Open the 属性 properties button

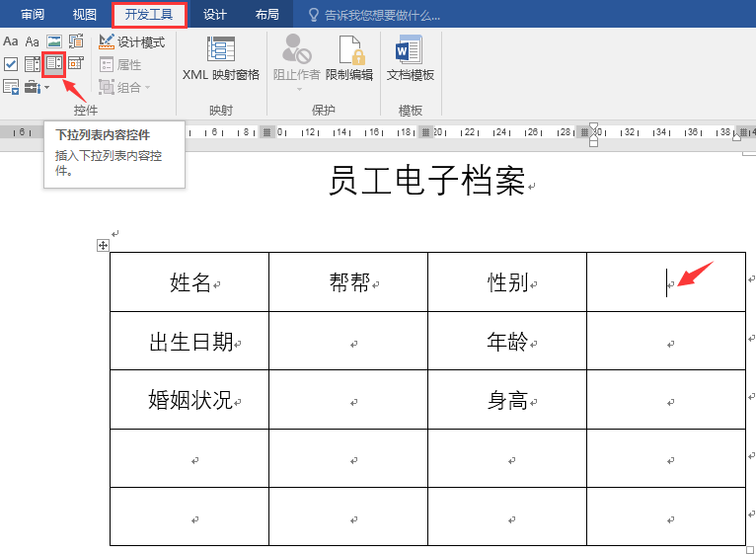pyautogui.click(x=120, y=64)
